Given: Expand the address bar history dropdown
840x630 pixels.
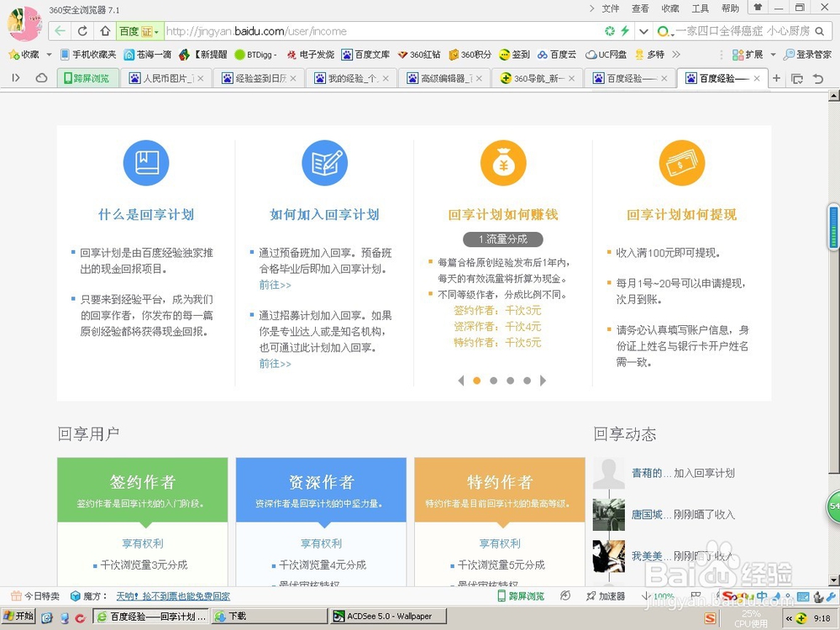Looking at the screenshot, I should tap(644, 31).
